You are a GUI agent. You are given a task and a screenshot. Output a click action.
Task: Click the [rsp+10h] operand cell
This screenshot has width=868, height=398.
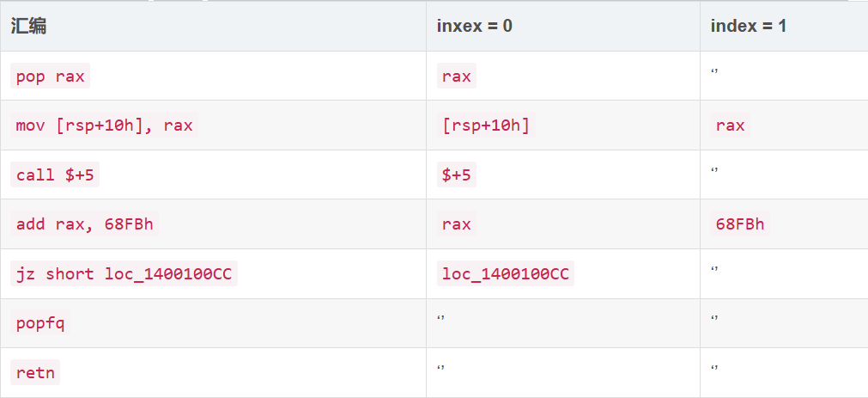point(486,126)
